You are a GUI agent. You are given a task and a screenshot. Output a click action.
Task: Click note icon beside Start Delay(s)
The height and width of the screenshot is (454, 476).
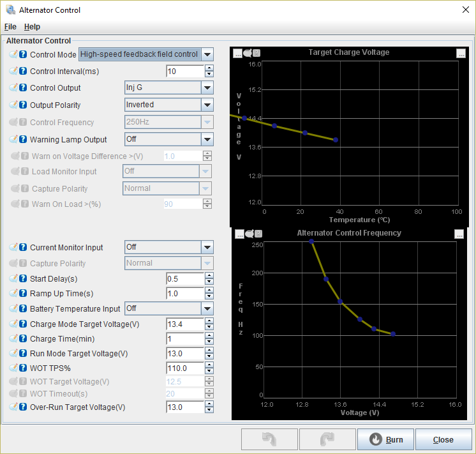coord(13,279)
